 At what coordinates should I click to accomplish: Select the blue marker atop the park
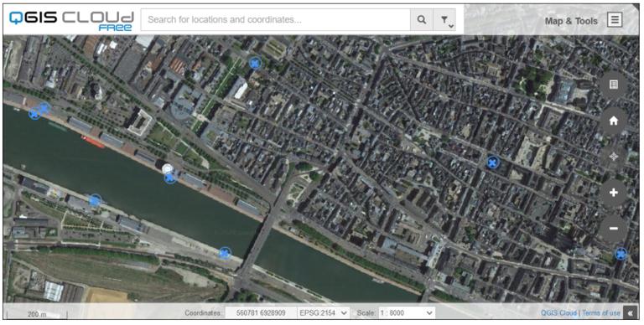255,63
